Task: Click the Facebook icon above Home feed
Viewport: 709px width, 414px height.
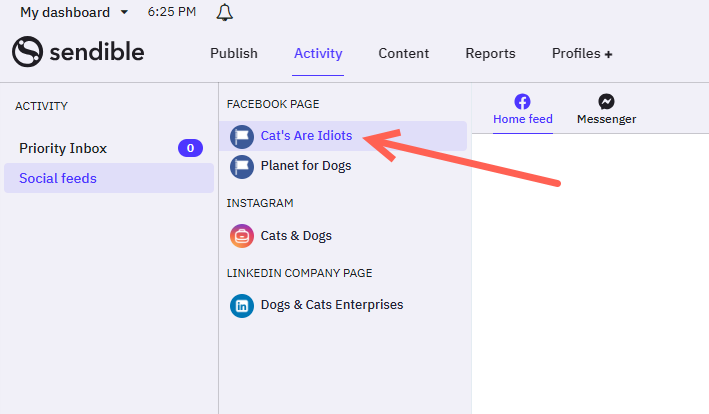Action: pos(522,102)
